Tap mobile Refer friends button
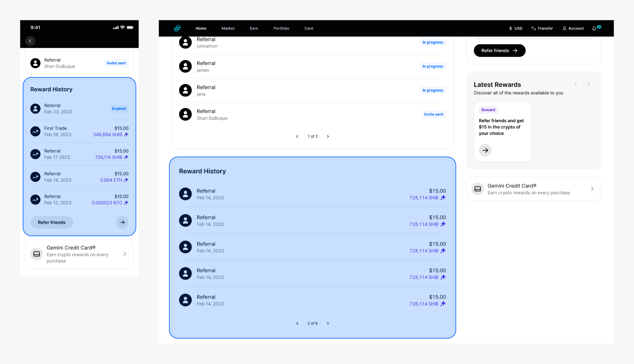634x364 pixels. click(x=52, y=222)
